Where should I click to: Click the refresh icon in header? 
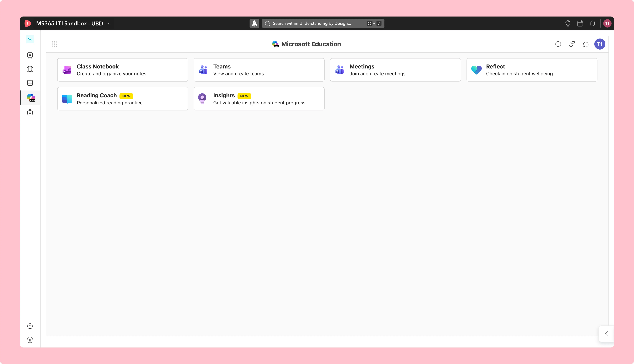coord(586,44)
